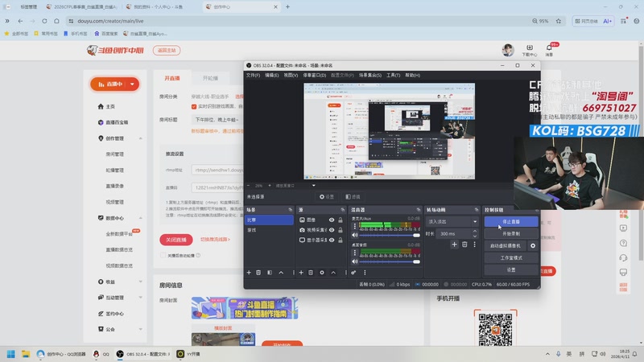Toggle 工作室模式 button in OBS
Viewport: 644px width, 362px height.
(511, 257)
